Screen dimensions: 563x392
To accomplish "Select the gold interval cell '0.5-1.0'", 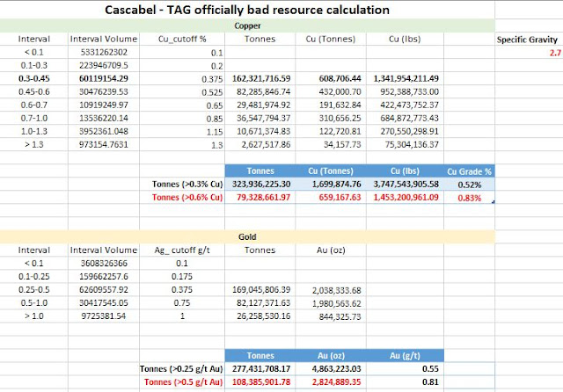I will pyautogui.click(x=33, y=302).
